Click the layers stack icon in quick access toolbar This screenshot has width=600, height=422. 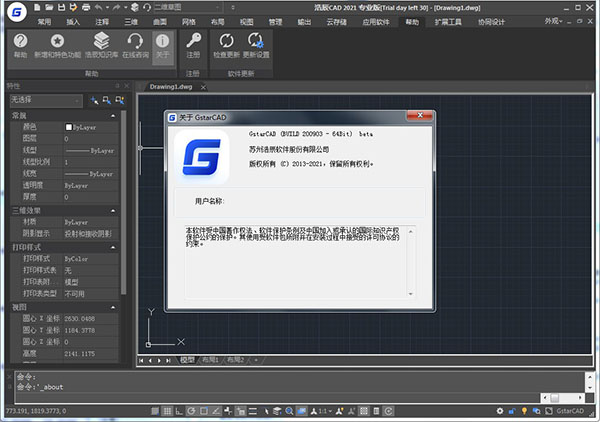pos(135,7)
